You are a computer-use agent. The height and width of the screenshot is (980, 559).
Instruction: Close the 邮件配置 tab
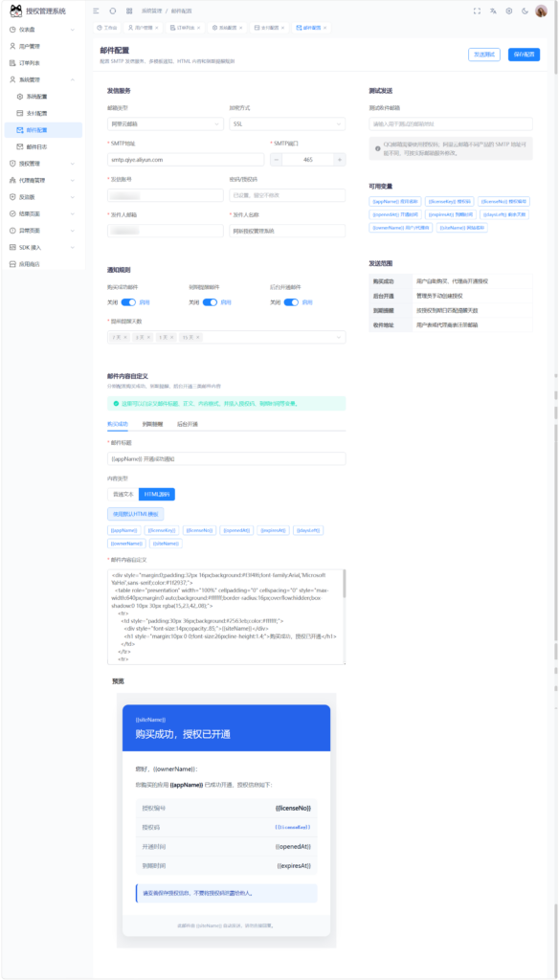(324, 28)
